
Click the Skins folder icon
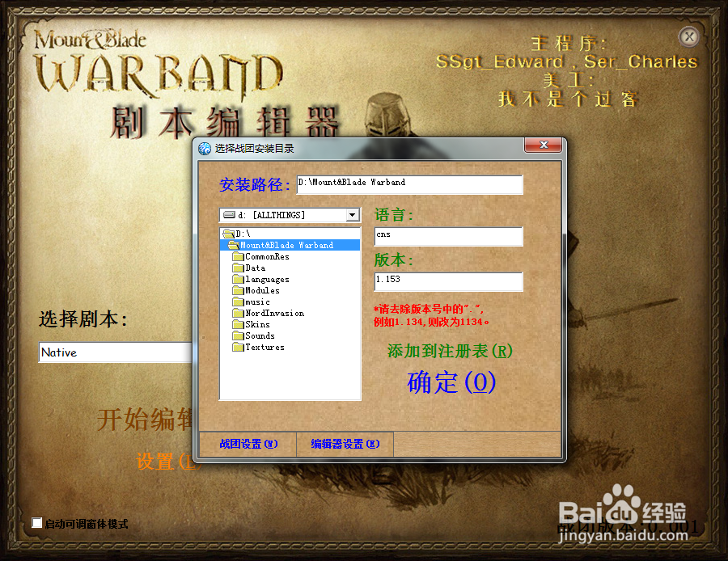pyautogui.click(x=238, y=324)
